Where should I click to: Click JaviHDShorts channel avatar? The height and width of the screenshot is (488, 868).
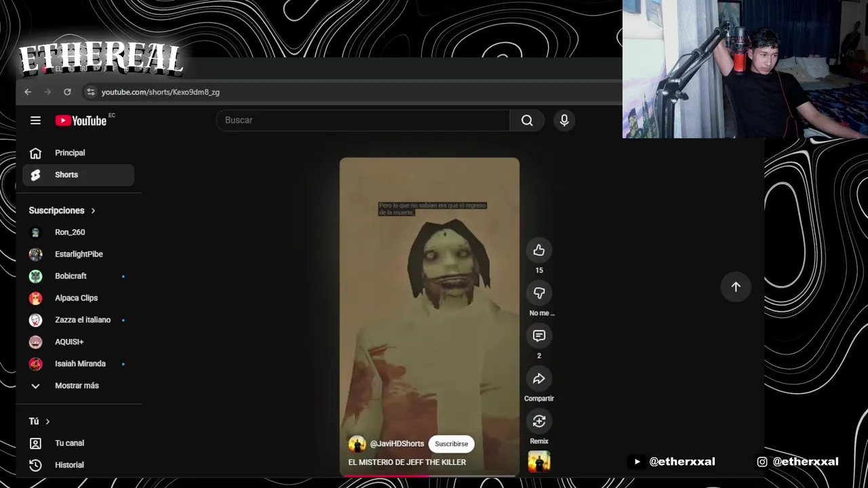[357, 444]
